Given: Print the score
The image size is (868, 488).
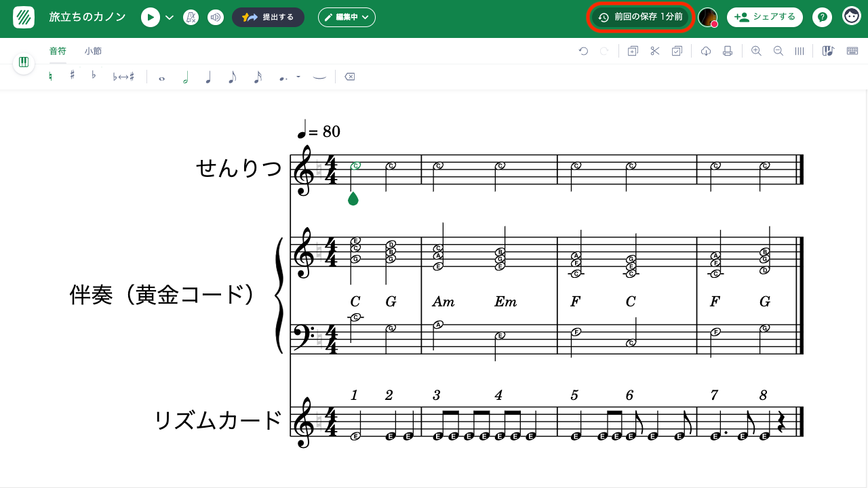Looking at the screenshot, I should click(x=728, y=51).
